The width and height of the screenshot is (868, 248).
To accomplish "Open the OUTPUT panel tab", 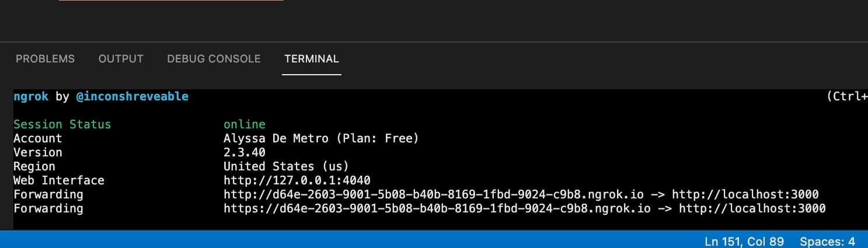I will tap(121, 59).
